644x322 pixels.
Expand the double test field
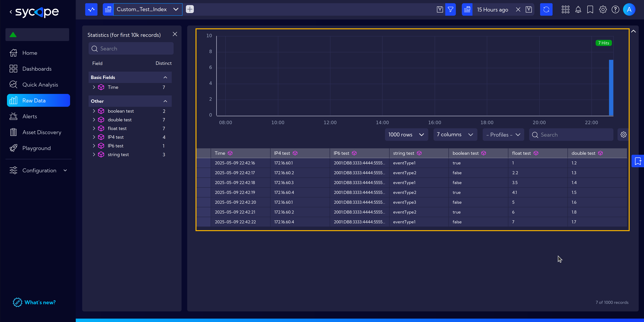point(94,119)
